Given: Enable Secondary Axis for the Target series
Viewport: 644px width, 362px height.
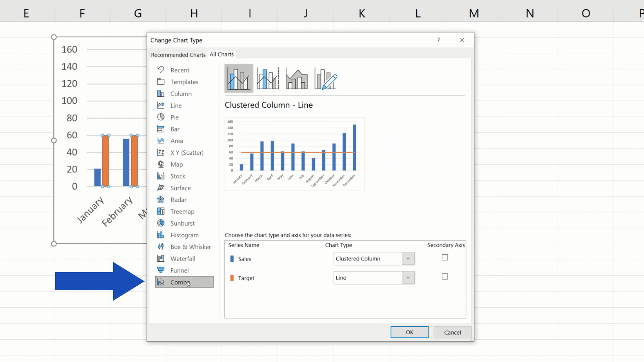Looking at the screenshot, I should 444,276.
